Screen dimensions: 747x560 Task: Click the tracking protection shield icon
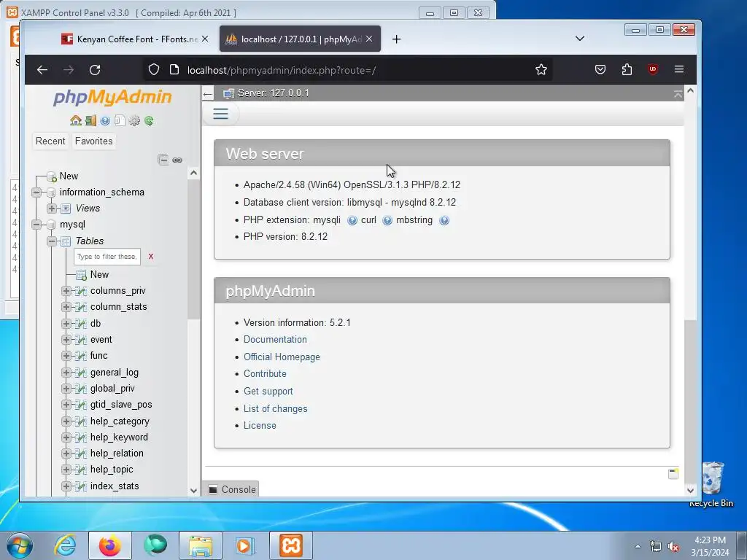point(153,69)
